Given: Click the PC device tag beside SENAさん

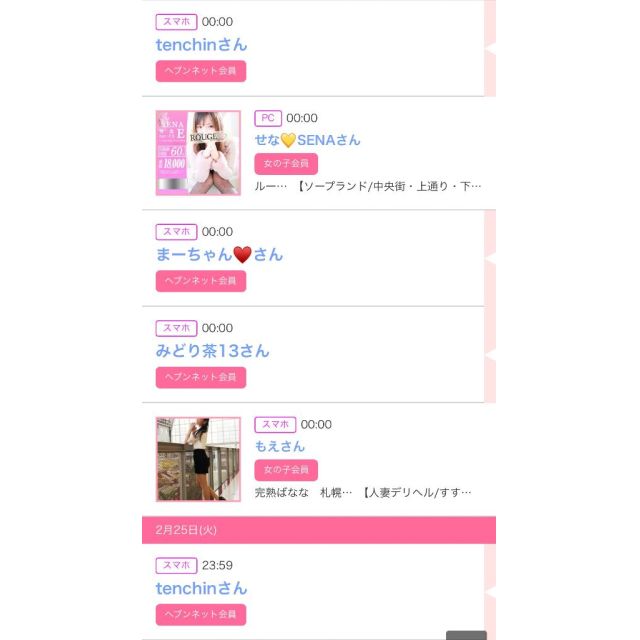Looking at the screenshot, I should pyautogui.click(x=268, y=118).
